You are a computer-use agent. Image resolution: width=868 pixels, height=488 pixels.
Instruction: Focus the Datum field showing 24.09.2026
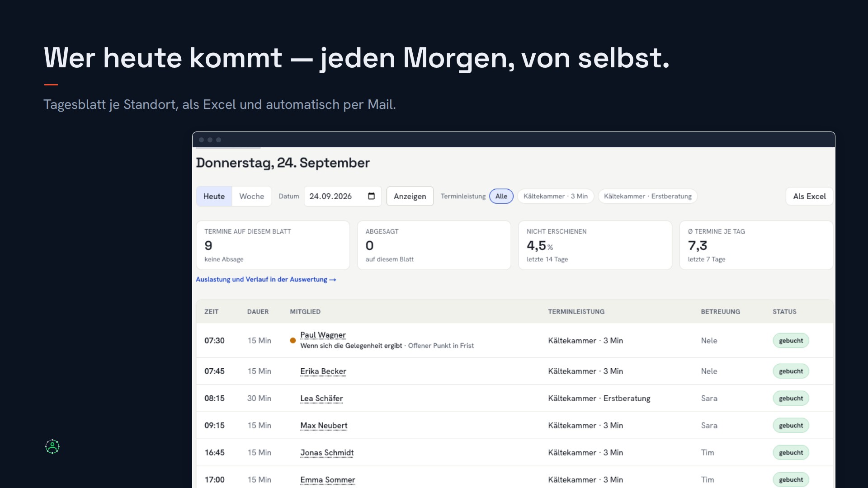pyautogui.click(x=343, y=196)
